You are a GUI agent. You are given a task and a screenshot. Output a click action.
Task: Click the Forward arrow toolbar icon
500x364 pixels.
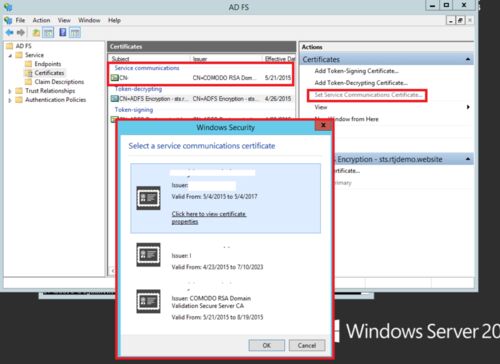click(x=21, y=32)
